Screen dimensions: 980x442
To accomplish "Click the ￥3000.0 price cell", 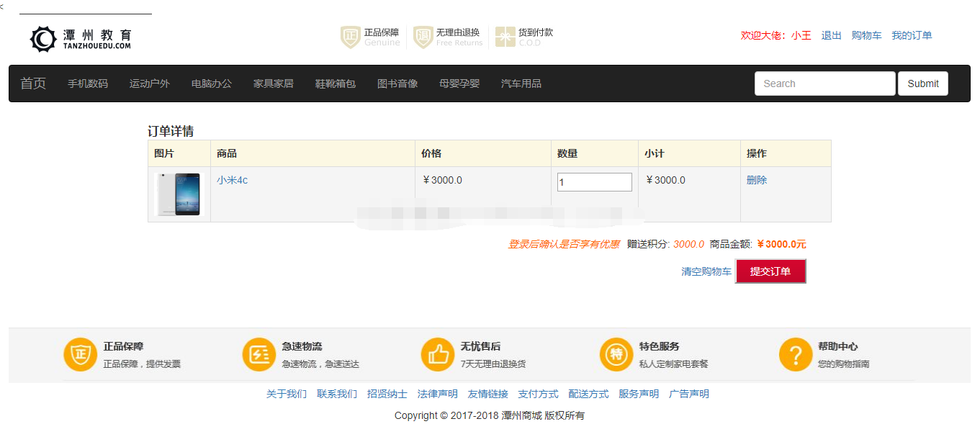I will pos(442,180).
